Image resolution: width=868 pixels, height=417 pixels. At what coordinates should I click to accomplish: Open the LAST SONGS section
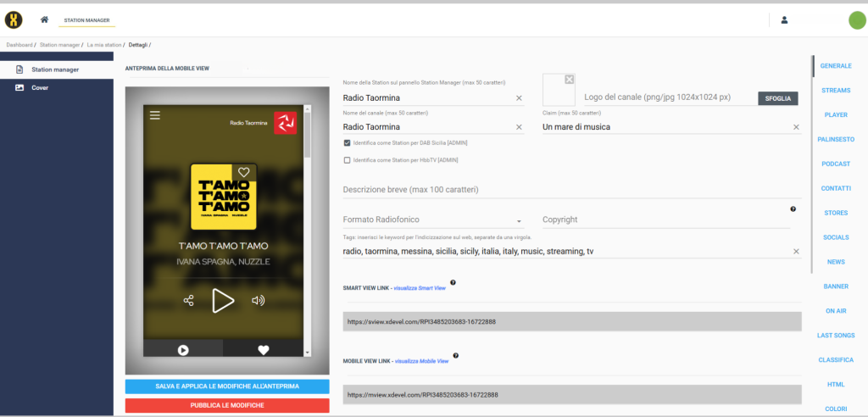tap(835, 335)
